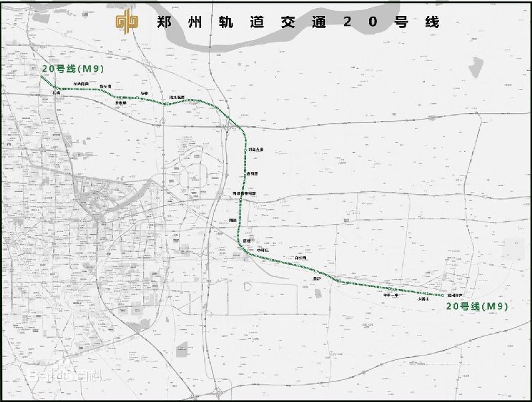Click the 线 character ending the title

tap(432, 22)
